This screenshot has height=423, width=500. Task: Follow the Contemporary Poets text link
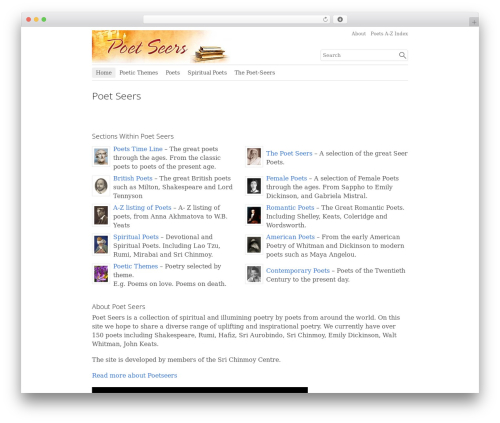(x=298, y=270)
